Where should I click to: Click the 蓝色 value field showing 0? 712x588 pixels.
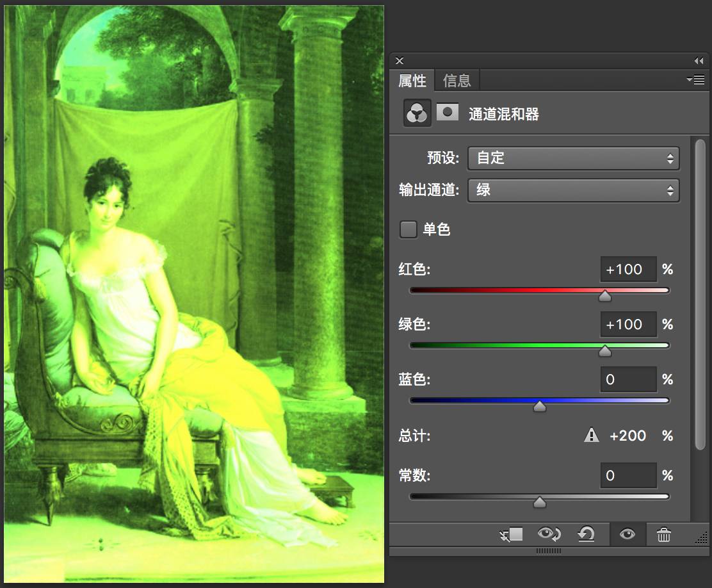[629, 379]
